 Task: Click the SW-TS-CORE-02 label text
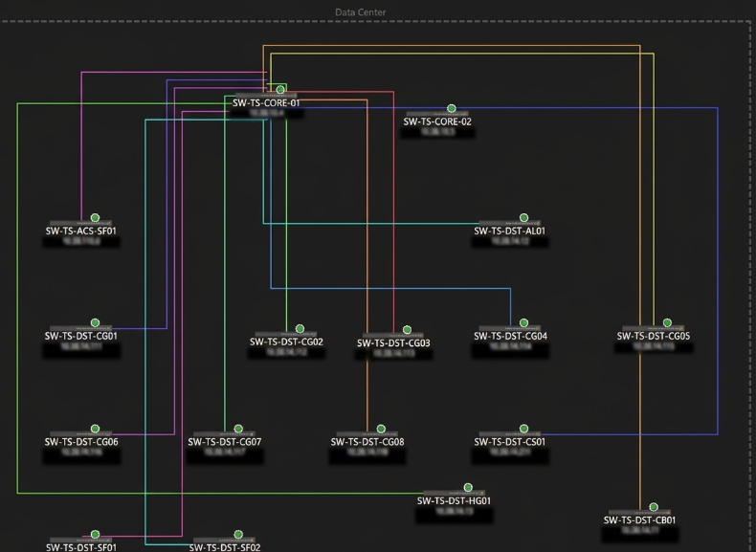(437, 121)
